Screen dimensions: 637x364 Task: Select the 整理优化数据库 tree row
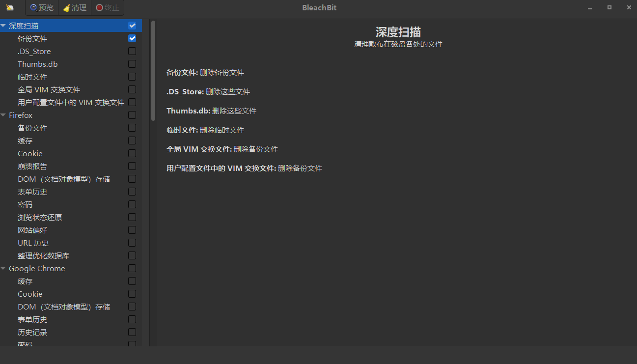pyautogui.click(x=71, y=255)
